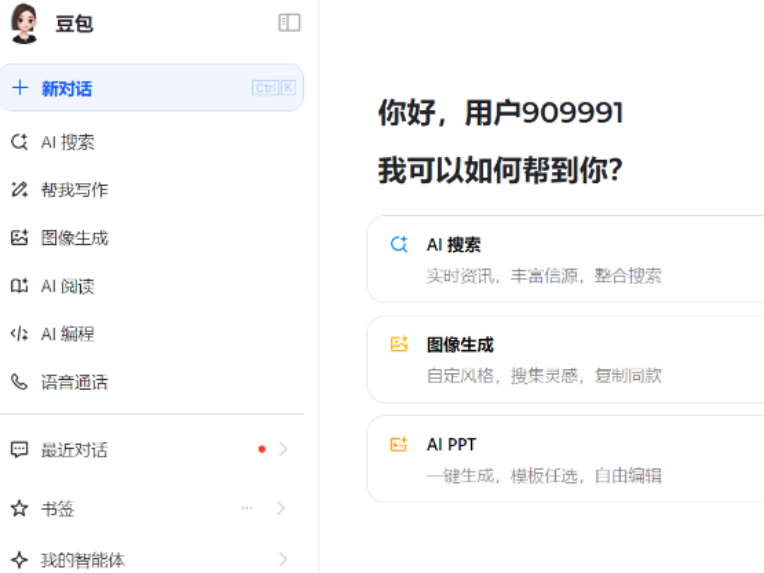Image resolution: width=764 pixels, height=573 pixels.
Task: Click the plus icon in 新对话
Action: tap(20, 88)
